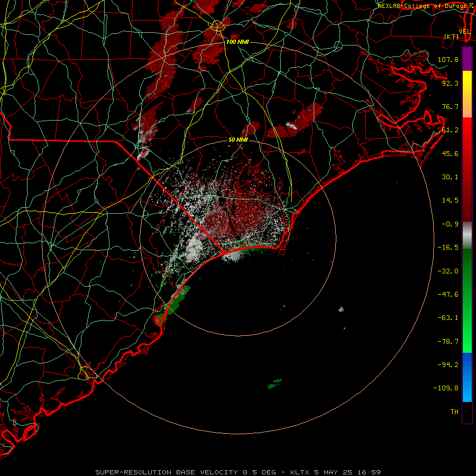Viewport: 476px width, 476px height.
Task: Click the 61.2 velocity scale value
Action: pyautogui.click(x=450, y=130)
